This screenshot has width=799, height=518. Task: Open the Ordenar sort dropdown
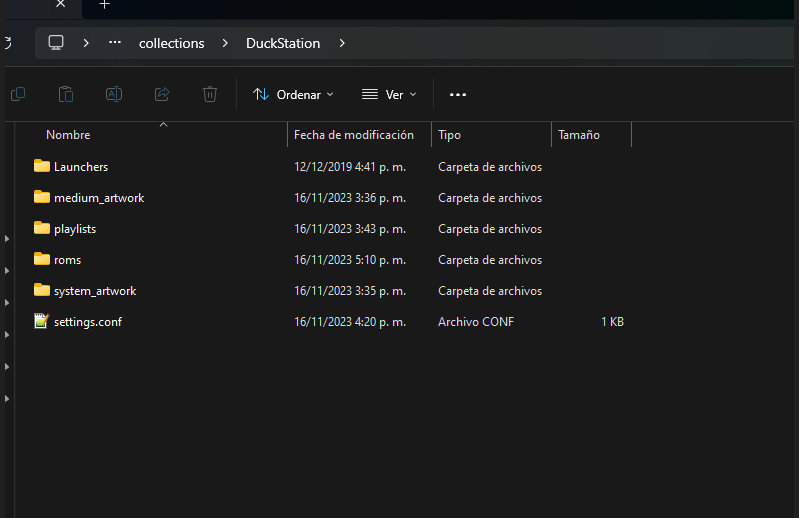pyautogui.click(x=293, y=95)
